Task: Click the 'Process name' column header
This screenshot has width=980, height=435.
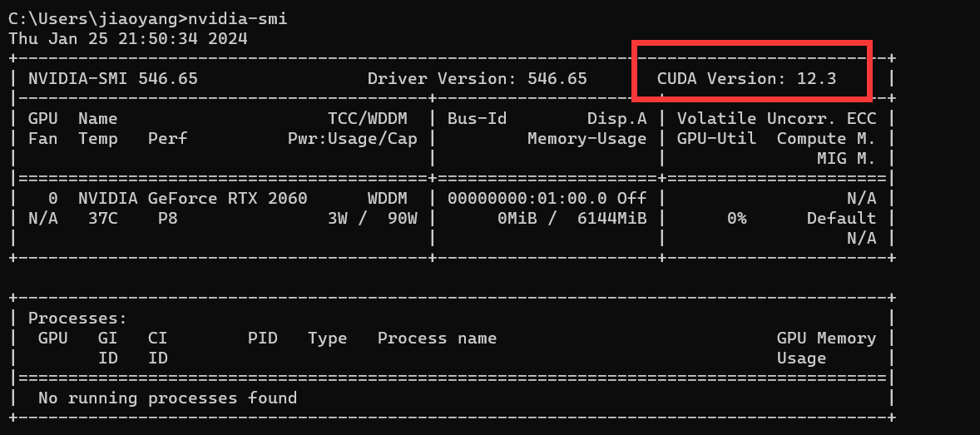Action: click(x=438, y=339)
